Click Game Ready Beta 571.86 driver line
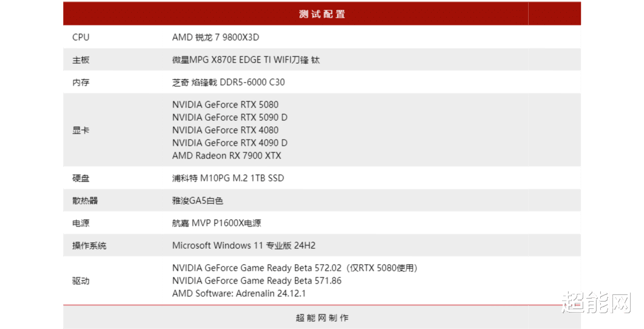Viewport: 644px width, 329px height. [257, 281]
